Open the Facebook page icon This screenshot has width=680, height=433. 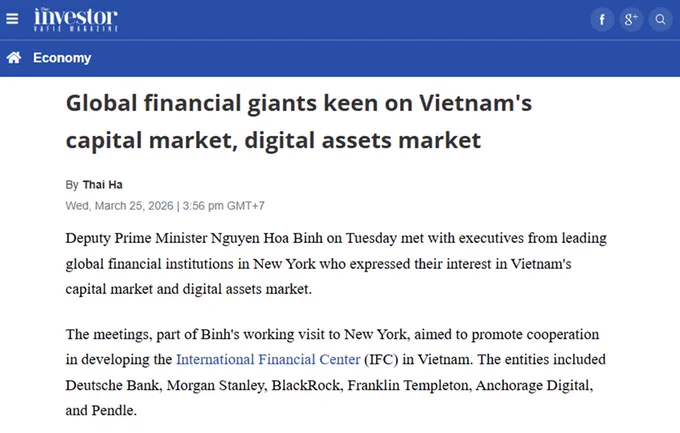coord(602,20)
